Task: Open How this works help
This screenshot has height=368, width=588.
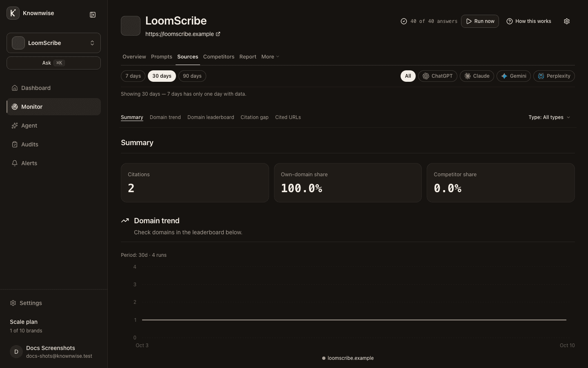Action: click(x=529, y=21)
